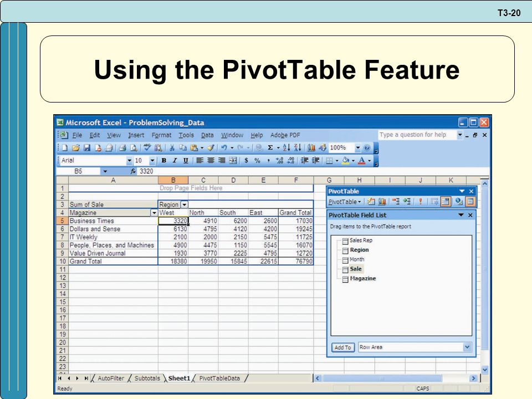This screenshot has width=532, height=399.
Task: Open the Name Box B5 dropdown
Action: (x=105, y=171)
